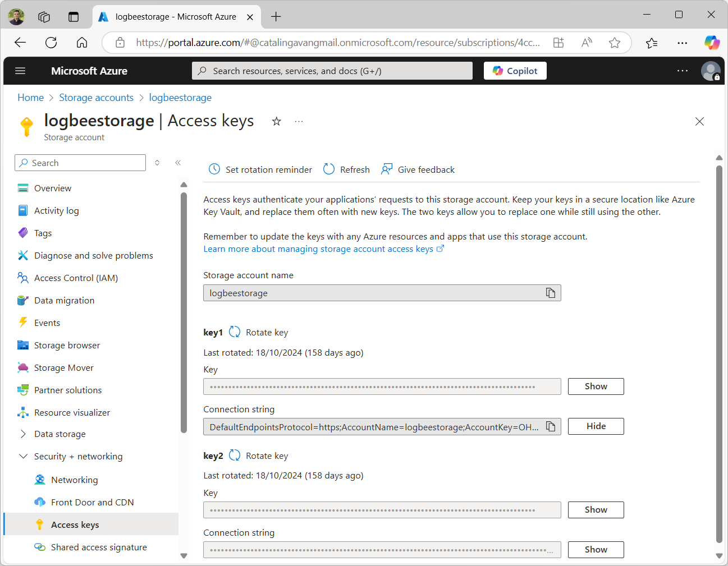Open the Networking settings
Image resolution: width=728 pixels, height=566 pixels.
(x=73, y=480)
